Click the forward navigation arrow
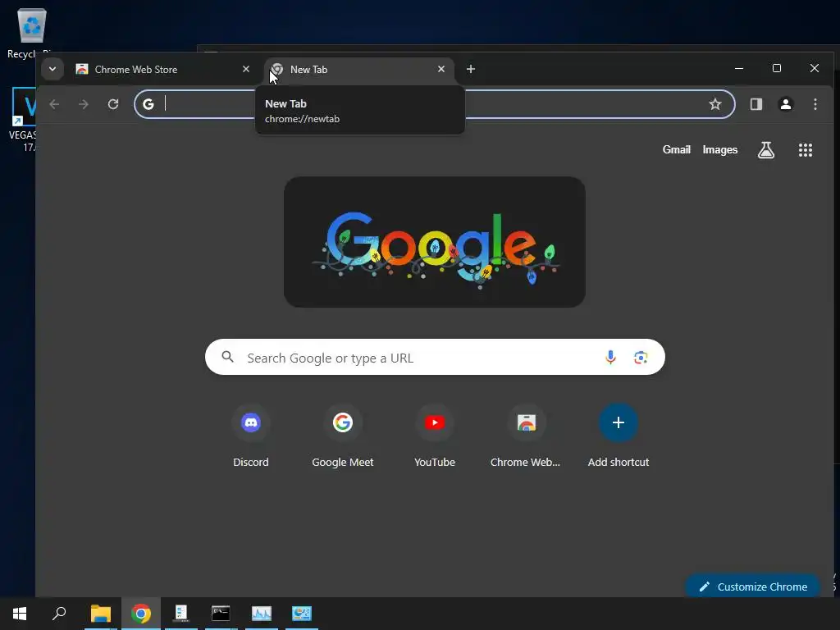This screenshot has width=840, height=630. [x=84, y=104]
